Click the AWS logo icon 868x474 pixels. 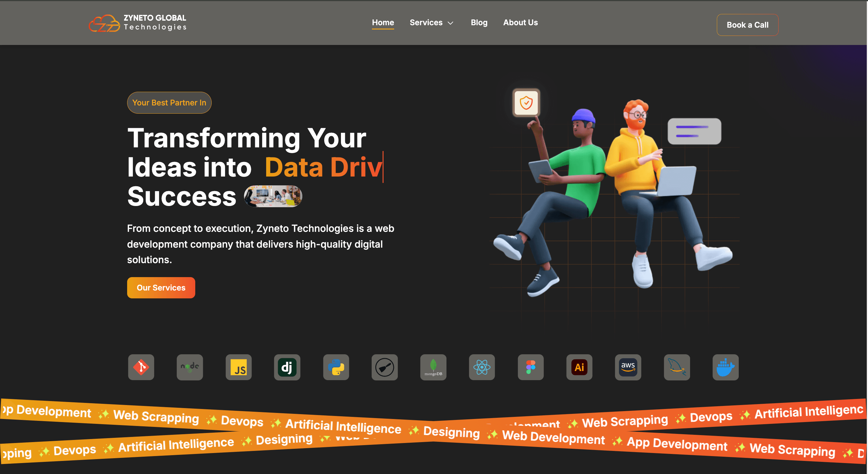[x=628, y=367]
